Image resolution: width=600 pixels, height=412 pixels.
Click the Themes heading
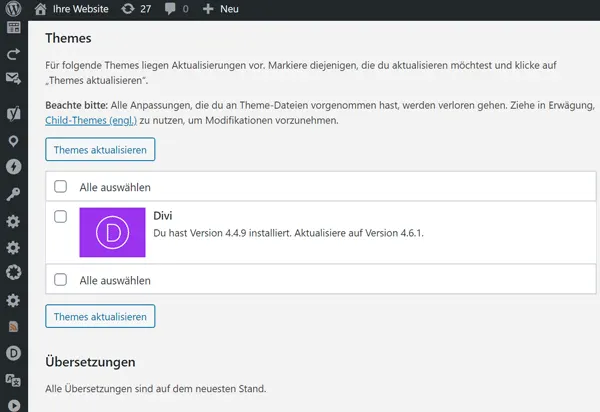[x=68, y=38]
